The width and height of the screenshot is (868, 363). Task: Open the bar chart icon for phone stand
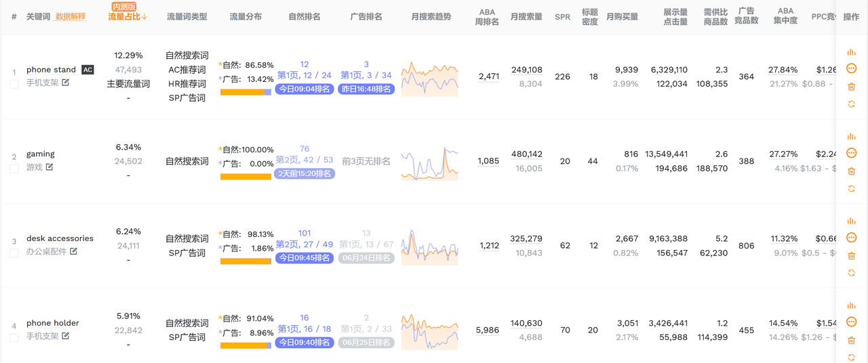[x=851, y=52]
